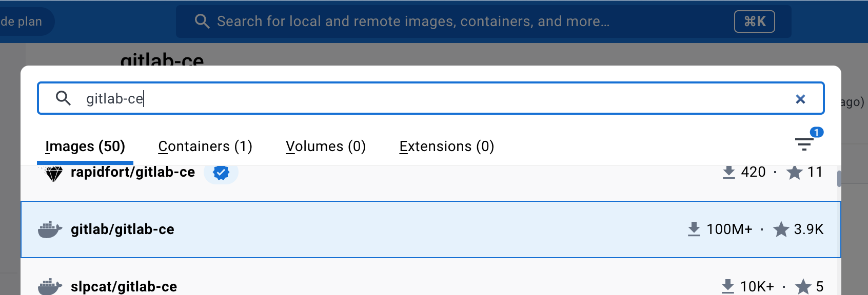
Task: Clear the gitlab-ce search text
Action: click(x=800, y=99)
